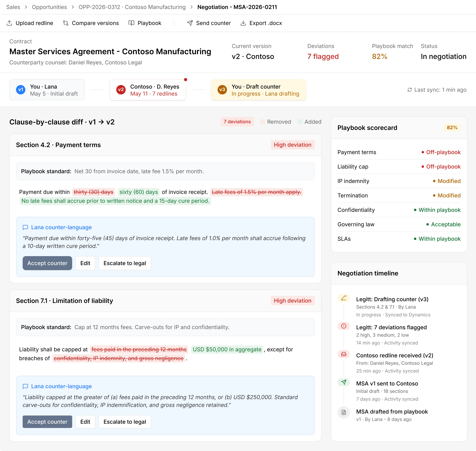Viewport: 476px width, 451px height.
Task: Select the Negotiation - MSA-2026-0211 breadcrumb
Action: pyautogui.click(x=237, y=7)
